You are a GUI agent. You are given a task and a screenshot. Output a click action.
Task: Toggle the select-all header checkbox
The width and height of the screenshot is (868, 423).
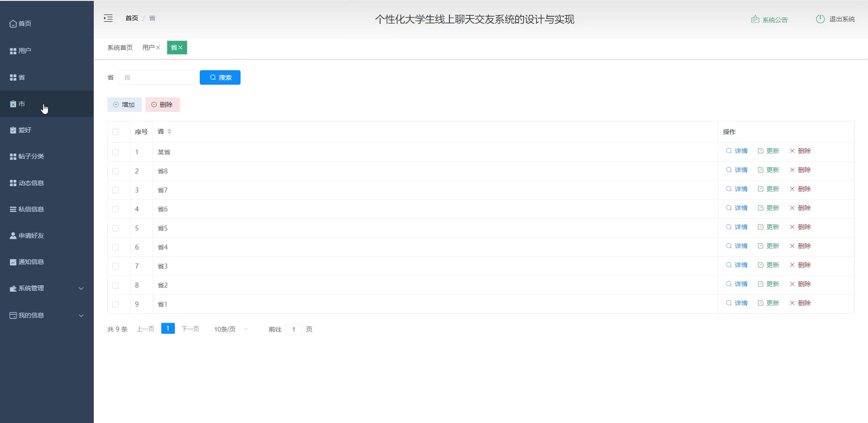[x=116, y=132]
